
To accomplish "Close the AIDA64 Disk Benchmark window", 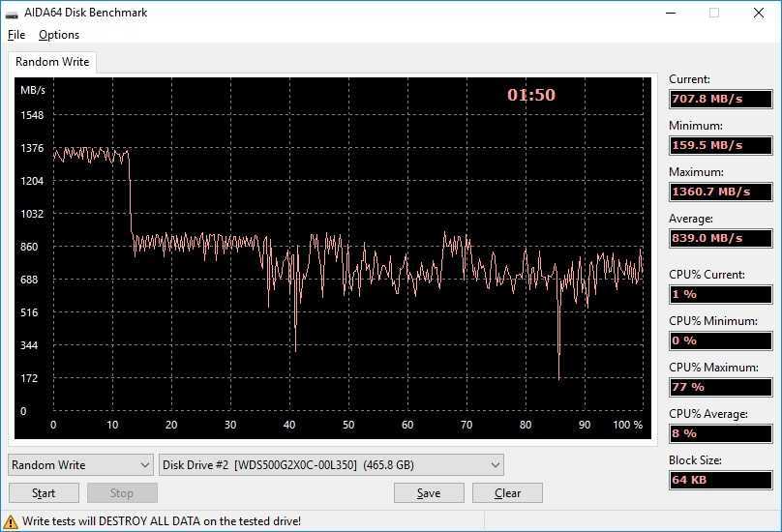I will coord(759,14).
